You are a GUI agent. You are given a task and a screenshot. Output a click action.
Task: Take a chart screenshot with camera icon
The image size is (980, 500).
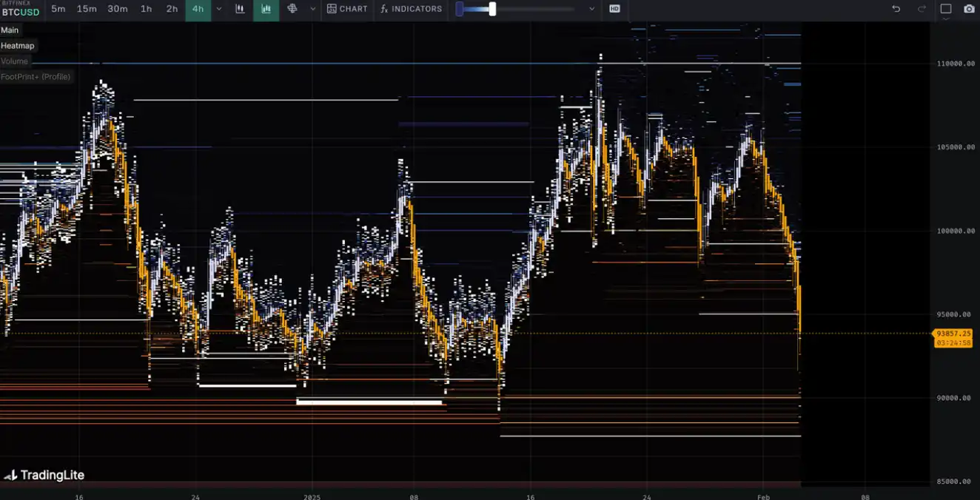click(969, 9)
